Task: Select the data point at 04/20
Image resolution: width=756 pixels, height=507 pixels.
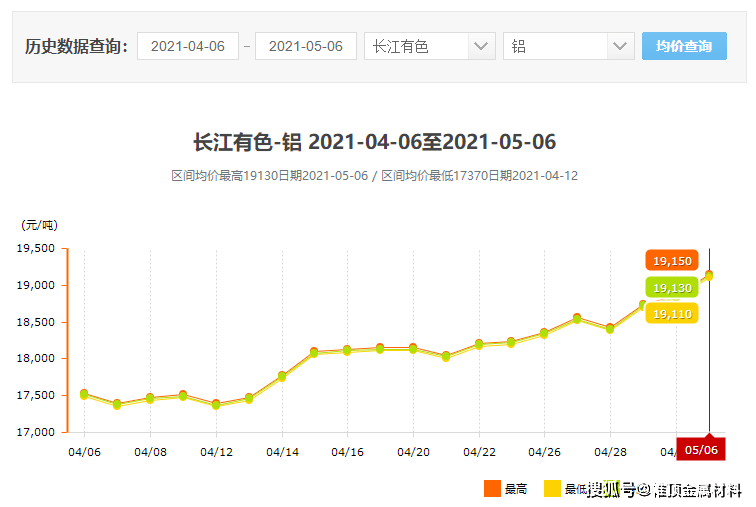Action: tap(413, 348)
